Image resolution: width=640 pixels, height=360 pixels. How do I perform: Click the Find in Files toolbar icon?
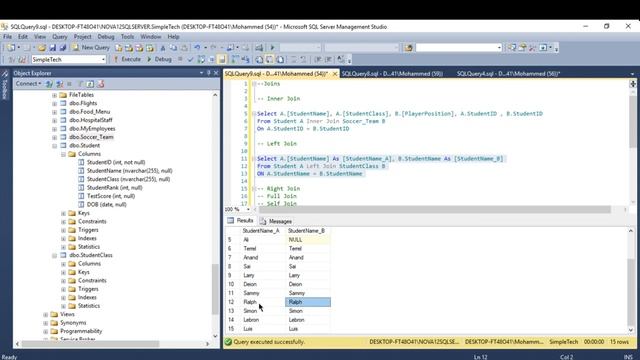pos(409,48)
